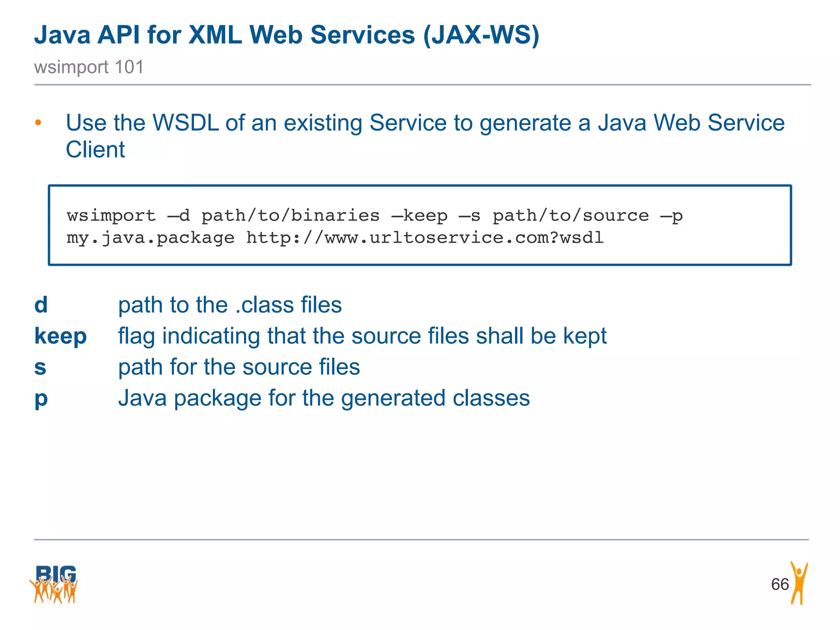The width and height of the screenshot is (840, 630).
Task: Click the wsimport command code box
Action: coord(419,225)
